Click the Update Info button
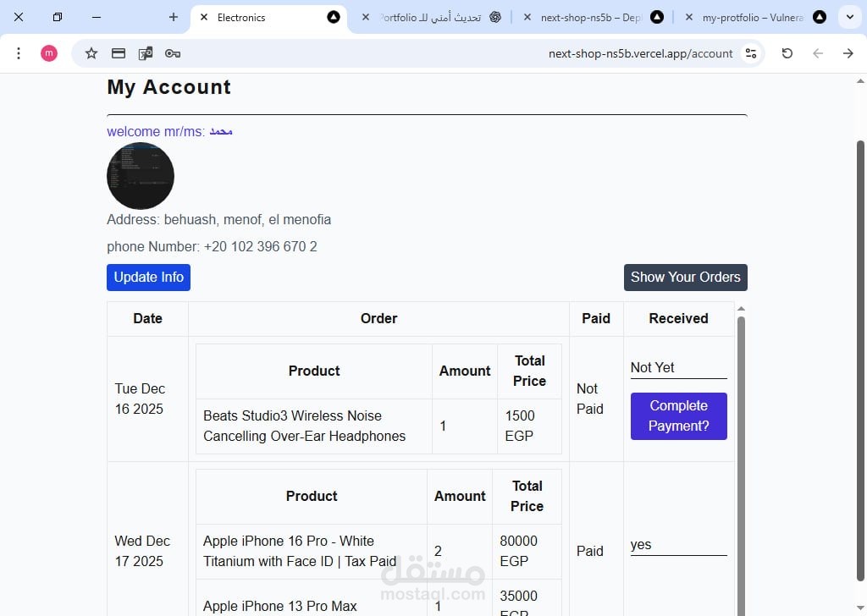 148,278
